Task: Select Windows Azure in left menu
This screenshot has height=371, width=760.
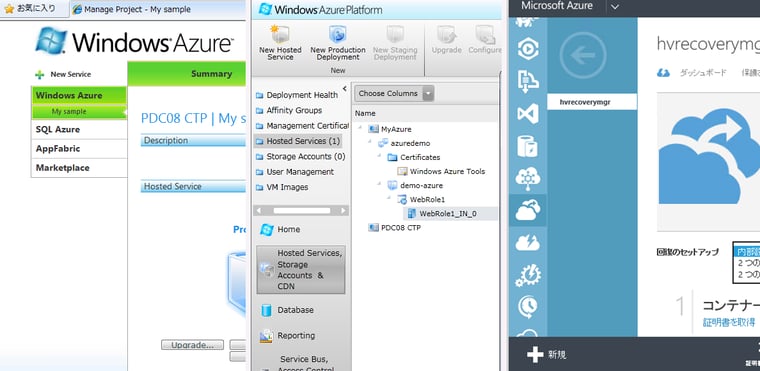Action: coord(79,96)
